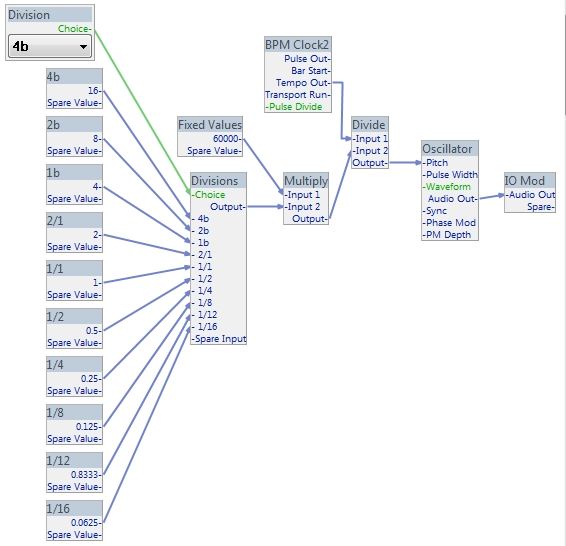
Task: Select the 0.0625 value output
Action: tap(86, 523)
